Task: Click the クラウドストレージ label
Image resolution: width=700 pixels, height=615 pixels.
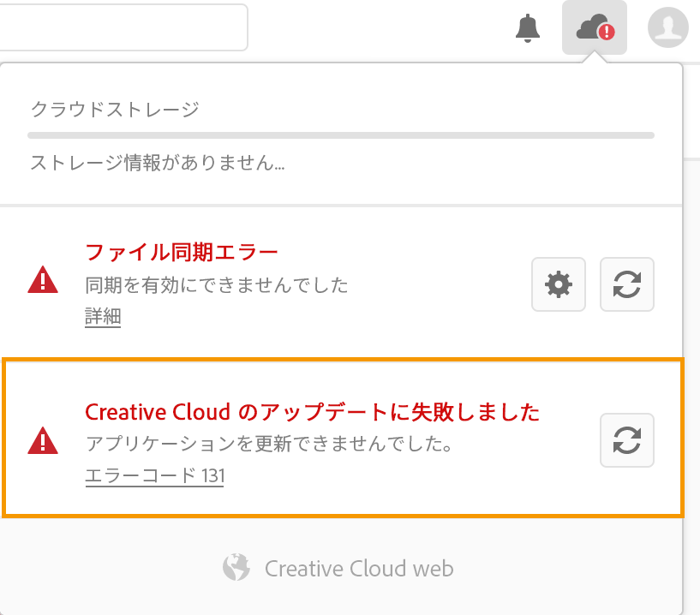Action: coord(115,110)
